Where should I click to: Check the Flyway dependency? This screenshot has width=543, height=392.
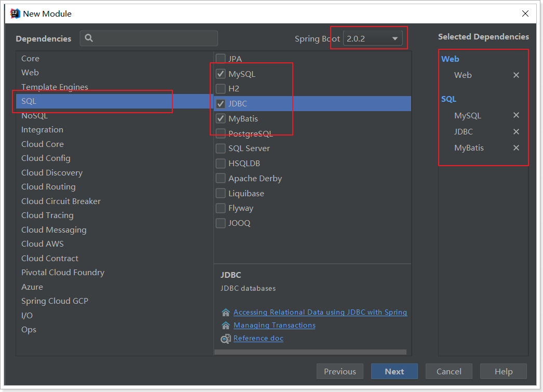[x=221, y=208]
